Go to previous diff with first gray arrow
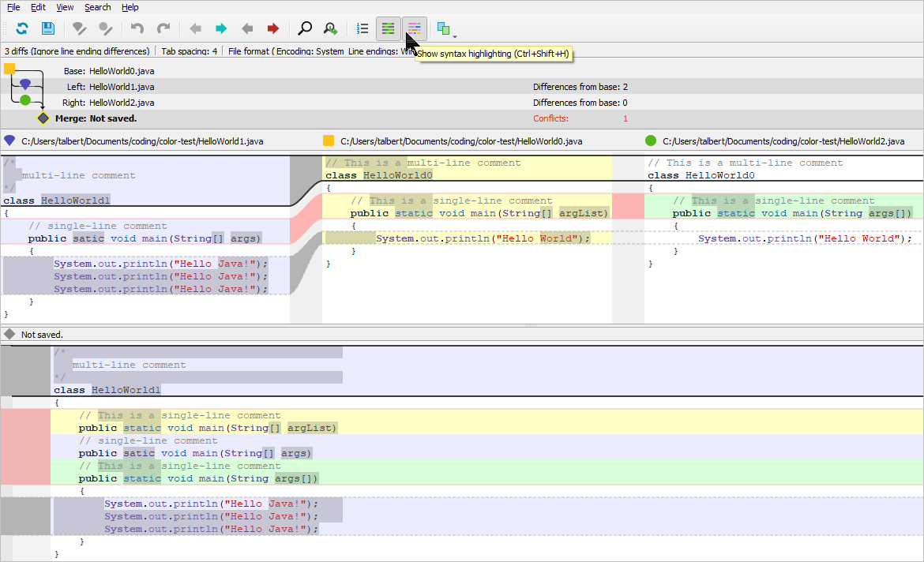Screen dimensions: 924x562 click(x=195, y=28)
